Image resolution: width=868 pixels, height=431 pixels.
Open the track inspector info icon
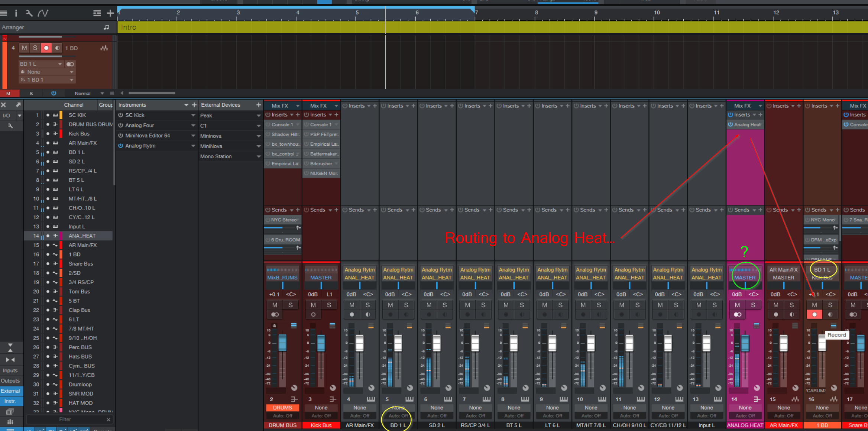[16, 13]
